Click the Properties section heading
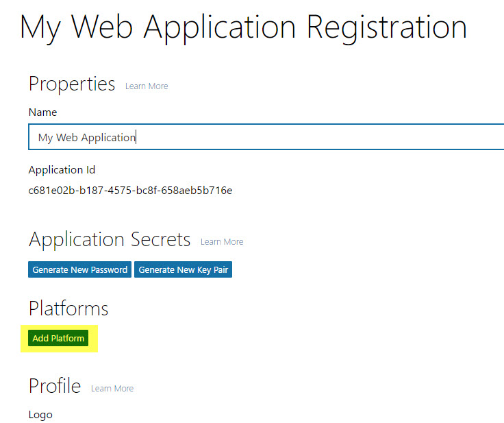This screenshot has width=504, height=423. pyautogui.click(x=72, y=84)
